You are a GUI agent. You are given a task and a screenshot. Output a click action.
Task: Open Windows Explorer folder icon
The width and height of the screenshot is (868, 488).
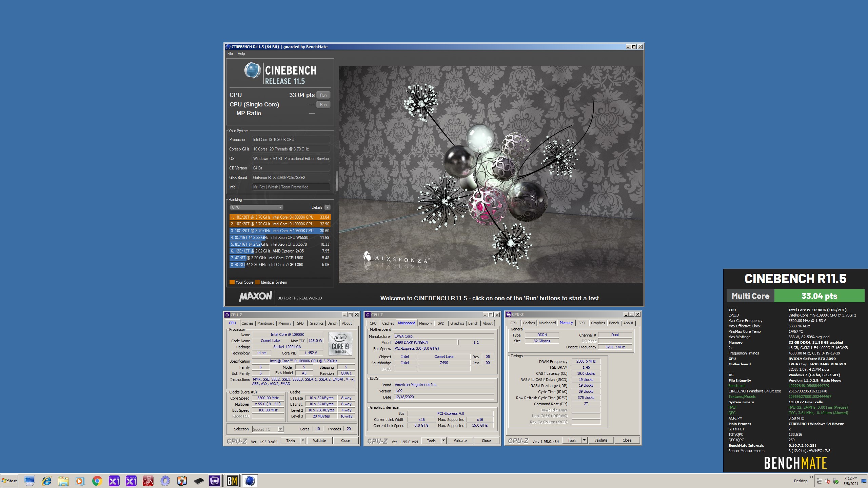tap(63, 481)
